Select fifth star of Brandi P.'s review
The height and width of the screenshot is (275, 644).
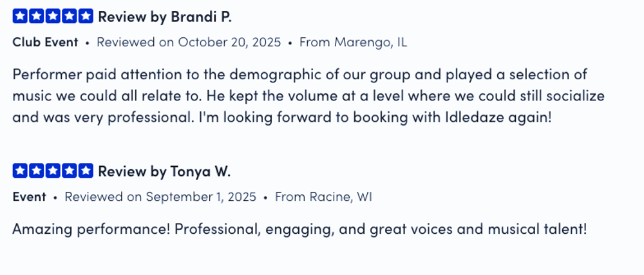(86, 17)
